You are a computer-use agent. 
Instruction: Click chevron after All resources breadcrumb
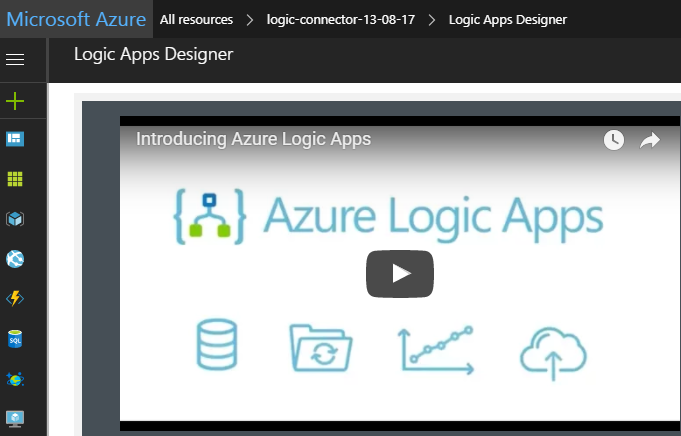250,20
